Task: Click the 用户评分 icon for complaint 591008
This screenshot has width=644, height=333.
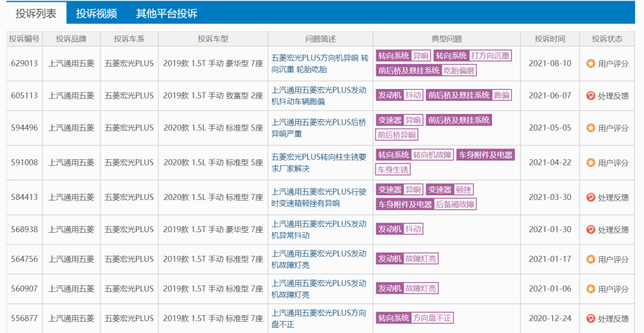Action: (590, 163)
